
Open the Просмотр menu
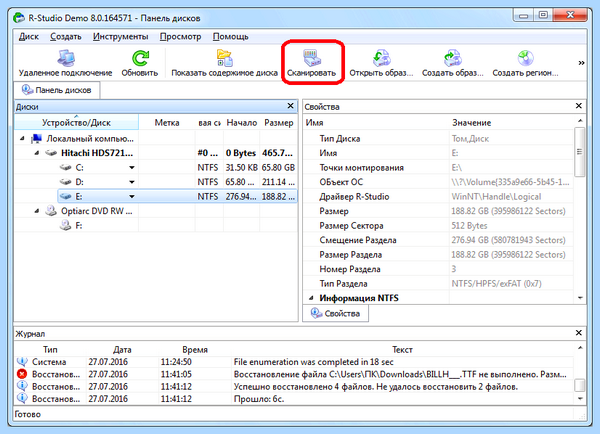(180, 36)
